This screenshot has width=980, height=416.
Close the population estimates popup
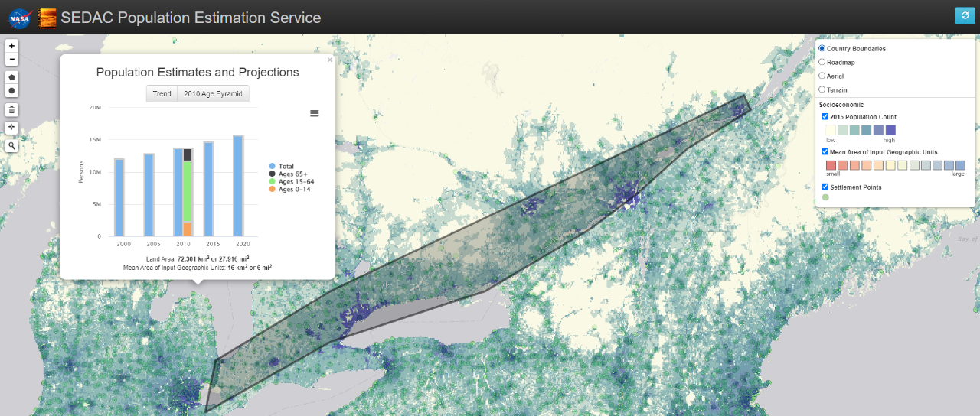(x=330, y=60)
